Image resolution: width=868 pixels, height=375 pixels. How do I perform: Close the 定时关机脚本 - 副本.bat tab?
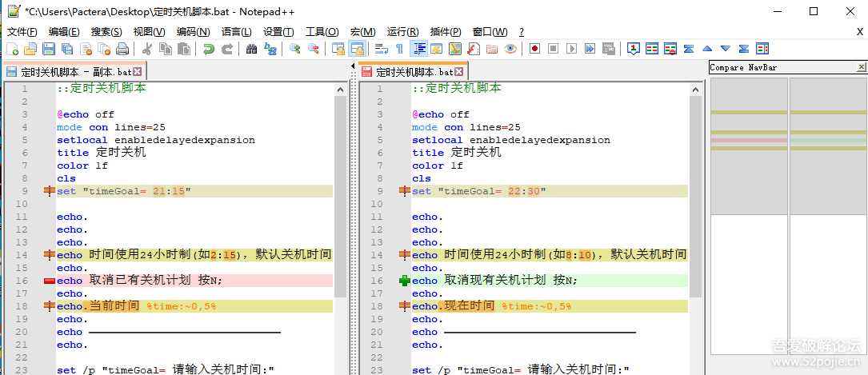point(138,72)
